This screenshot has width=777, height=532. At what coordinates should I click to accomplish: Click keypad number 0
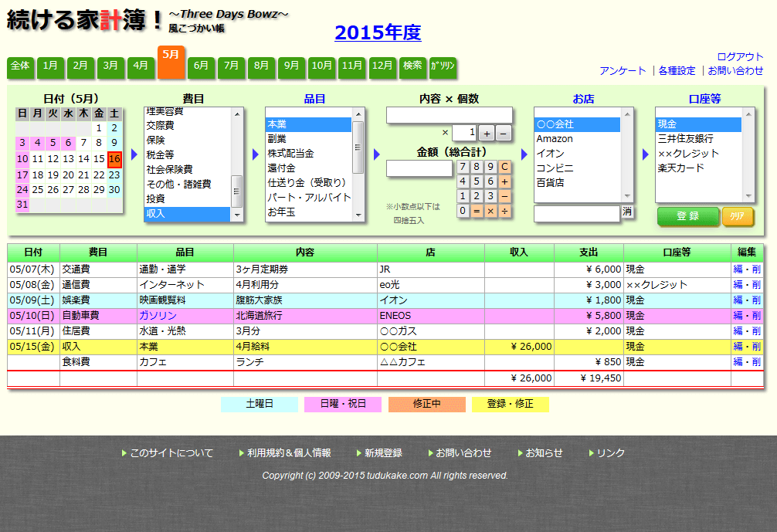(x=462, y=209)
